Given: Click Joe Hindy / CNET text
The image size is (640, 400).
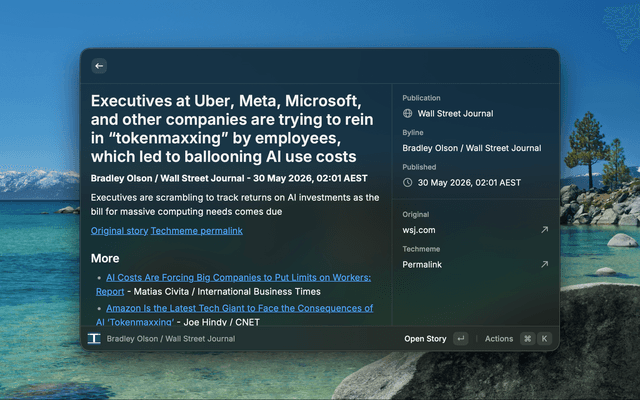Looking at the screenshot, I should click(x=222, y=322).
